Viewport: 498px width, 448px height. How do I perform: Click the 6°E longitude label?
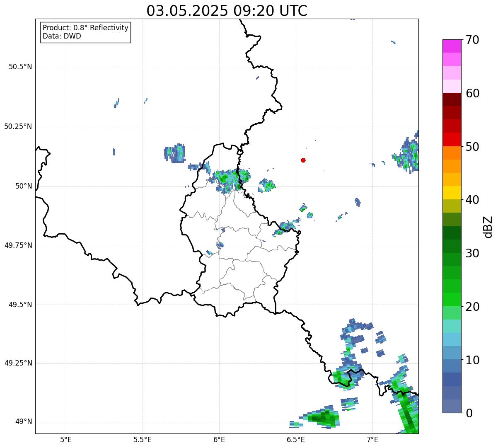(x=219, y=439)
